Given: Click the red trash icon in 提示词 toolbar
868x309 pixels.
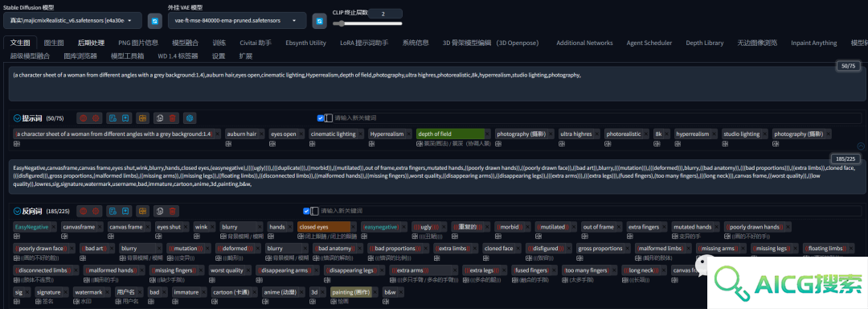Looking at the screenshot, I should 173,118.
